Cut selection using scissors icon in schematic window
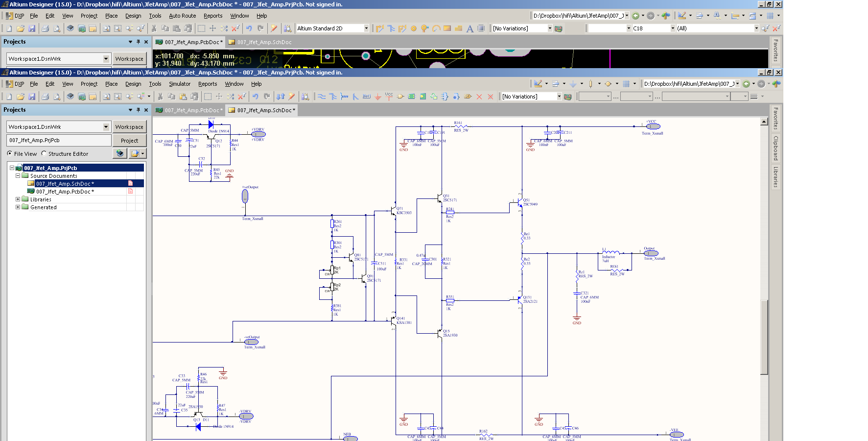The height and width of the screenshot is (441, 868). [160, 97]
